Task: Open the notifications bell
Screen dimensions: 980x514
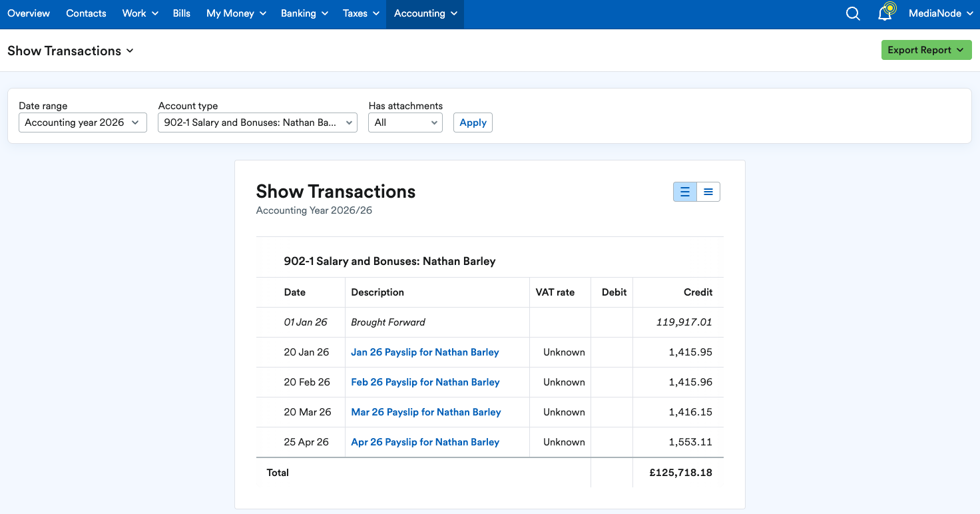Action: point(885,13)
